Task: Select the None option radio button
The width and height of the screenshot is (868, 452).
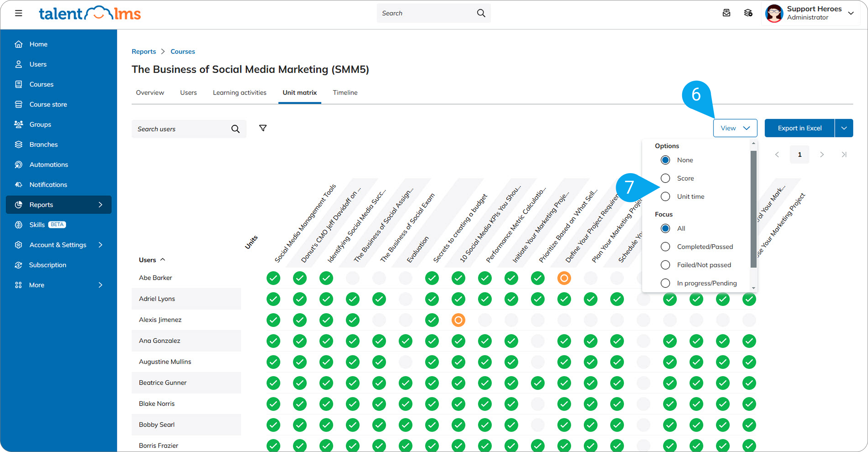Action: [666, 160]
